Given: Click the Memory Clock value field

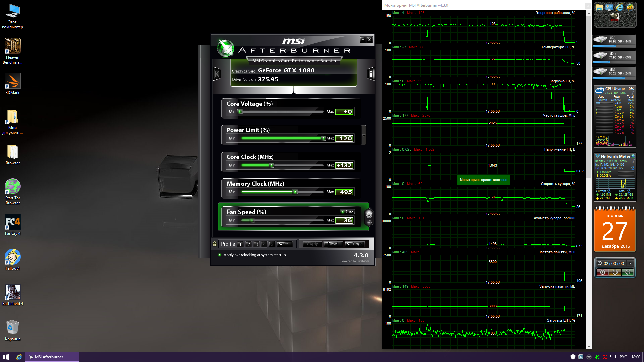Looking at the screenshot, I should [344, 192].
